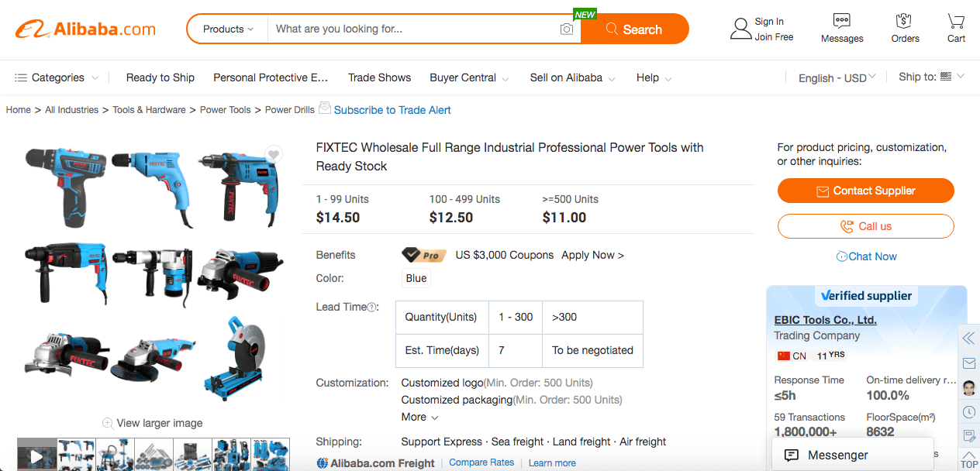Screen dimensions: 980x471
Task: Expand More customization options
Action: (x=419, y=417)
